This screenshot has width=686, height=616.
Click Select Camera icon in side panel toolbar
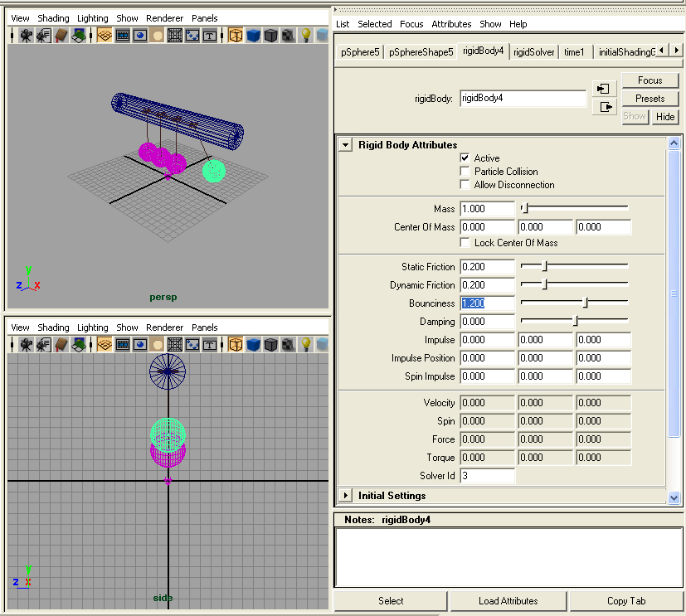[x=26, y=345]
